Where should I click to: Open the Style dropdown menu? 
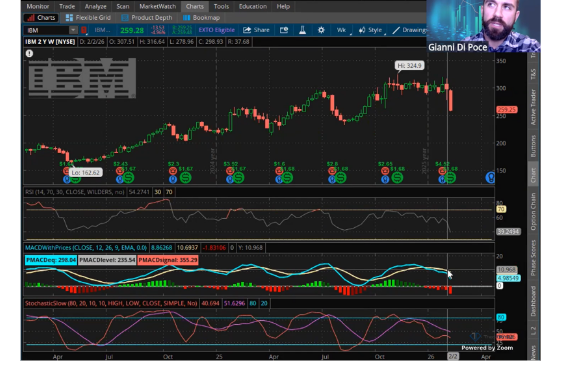click(x=371, y=30)
